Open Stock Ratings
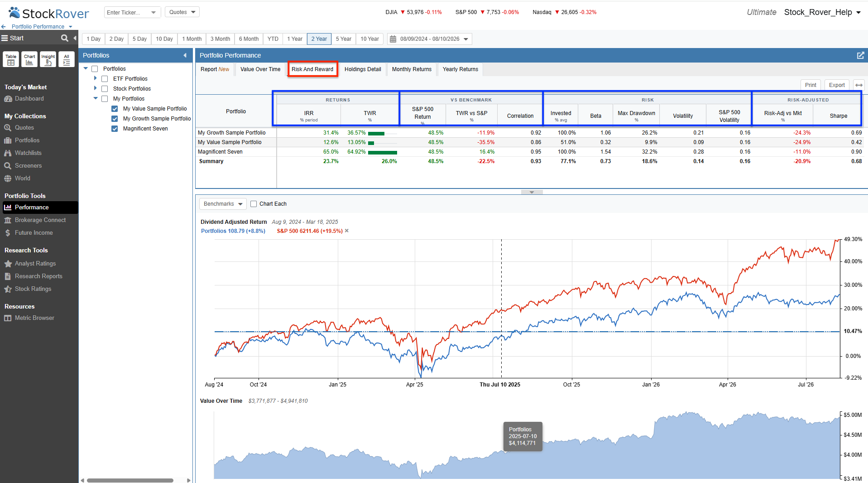Screen dimensions: 868x483 (33, 289)
